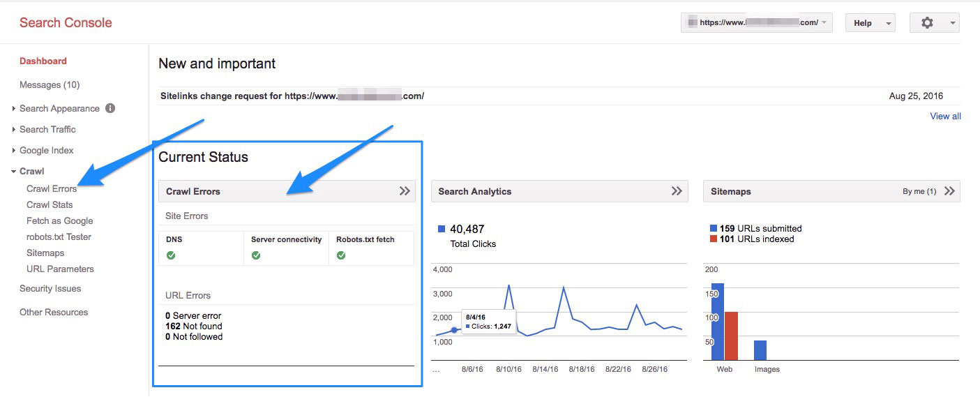Screen dimensions: 980x420
Task: Click the '0 Server error' line
Action: pyautogui.click(x=194, y=316)
